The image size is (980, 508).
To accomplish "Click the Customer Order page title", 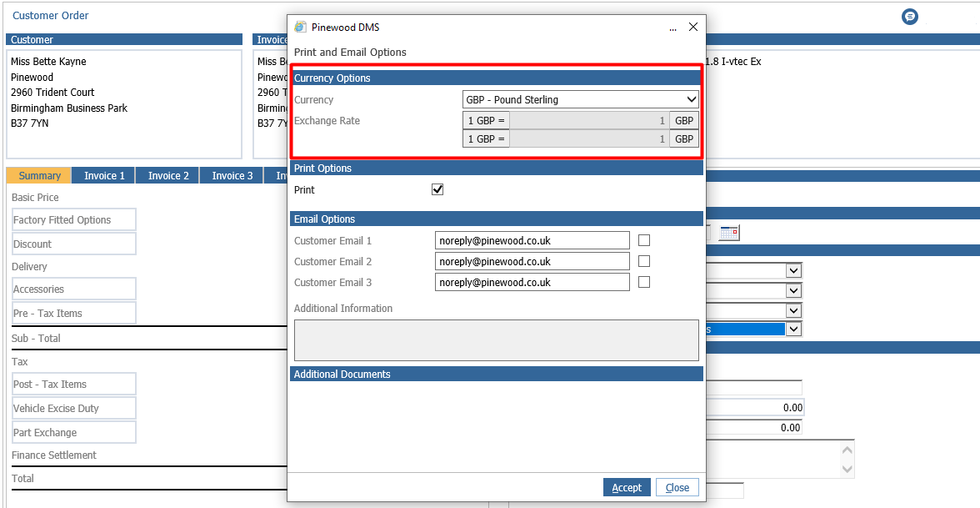I will 51,16.
